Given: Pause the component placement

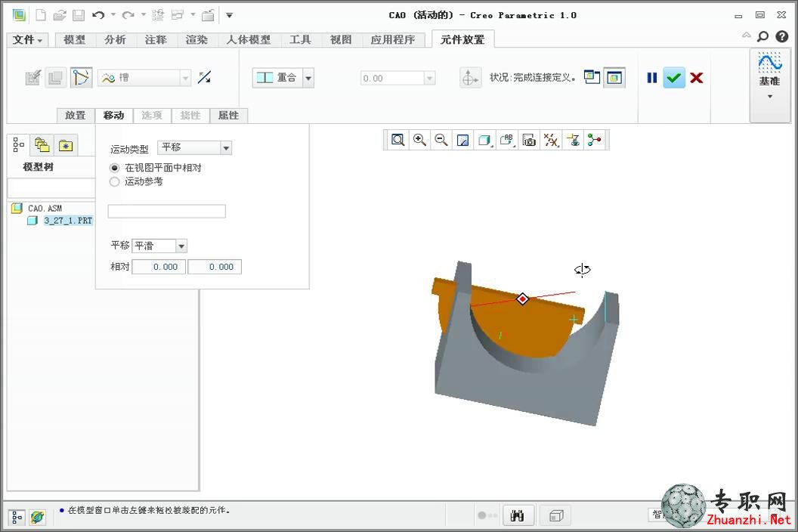Looking at the screenshot, I should (x=652, y=78).
